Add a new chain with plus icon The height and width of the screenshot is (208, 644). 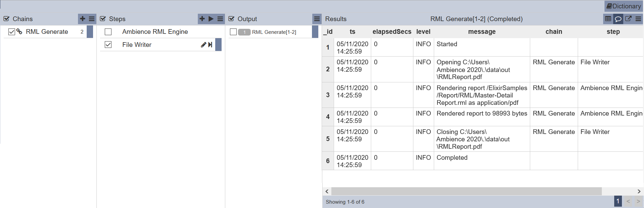[83, 19]
